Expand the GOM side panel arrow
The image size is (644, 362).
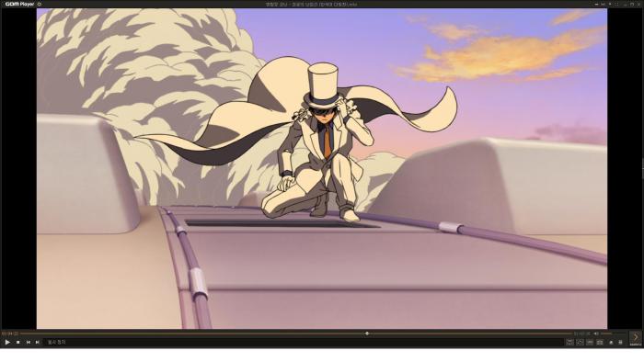pyautogui.click(x=636, y=338)
